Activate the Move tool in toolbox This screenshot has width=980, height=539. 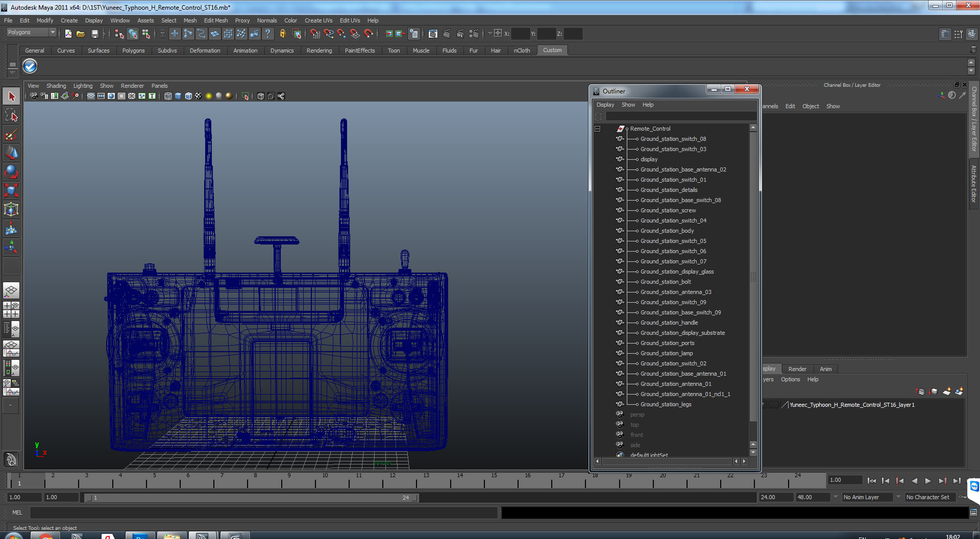pos(11,153)
